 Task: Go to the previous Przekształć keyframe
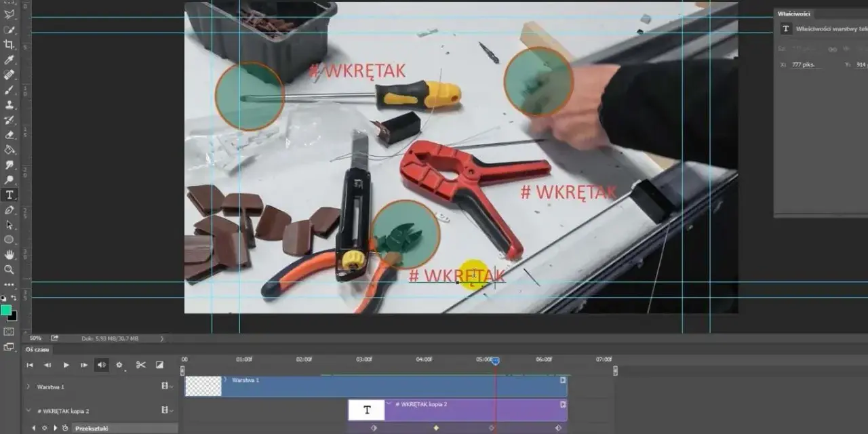click(x=34, y=428)
